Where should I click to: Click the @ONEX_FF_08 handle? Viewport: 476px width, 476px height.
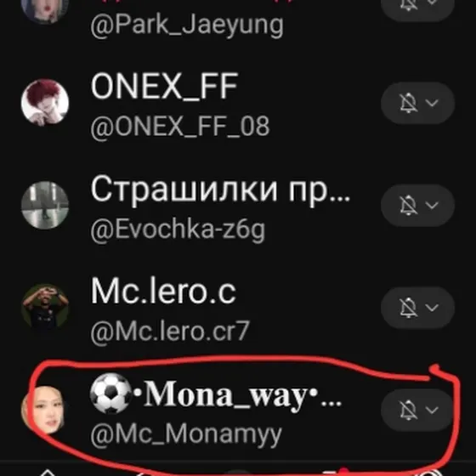pyautogui.click(x=180, y=127)
